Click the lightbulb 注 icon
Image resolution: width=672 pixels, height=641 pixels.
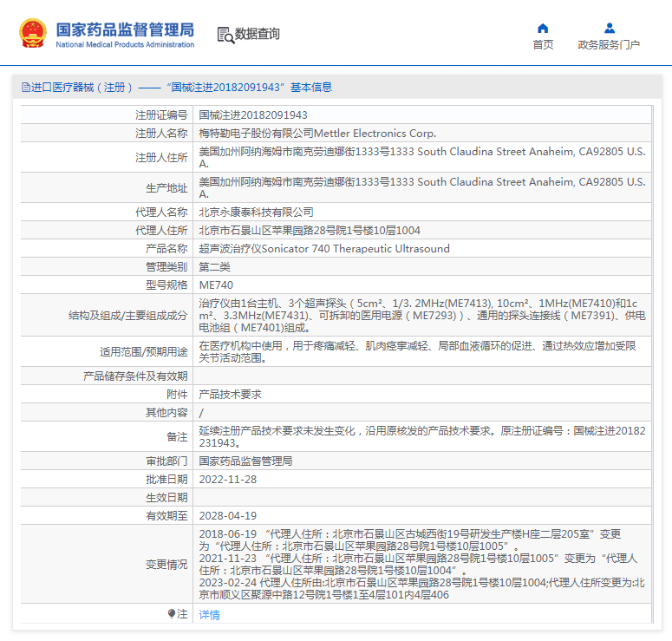coord(172,613)
